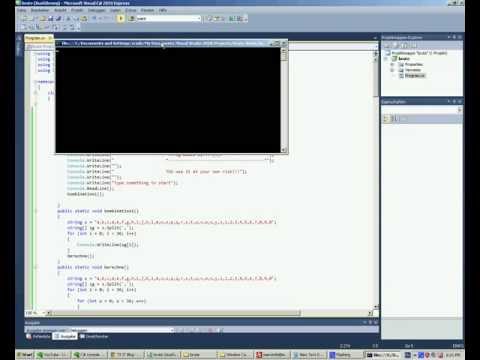This screenshot has height=360, width=480.
Task: Click the New Project toolbar icon
Action: (26, 19)
